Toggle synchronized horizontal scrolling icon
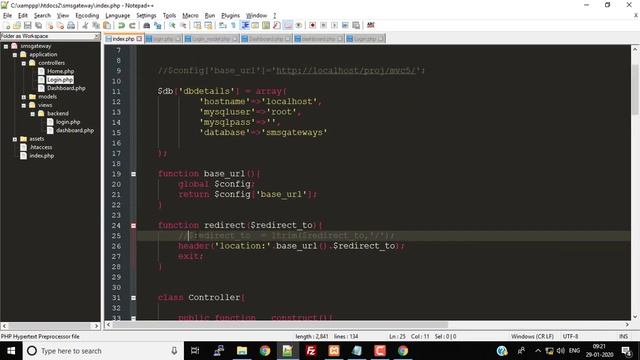The image size is (640, 360). [208, 25]
